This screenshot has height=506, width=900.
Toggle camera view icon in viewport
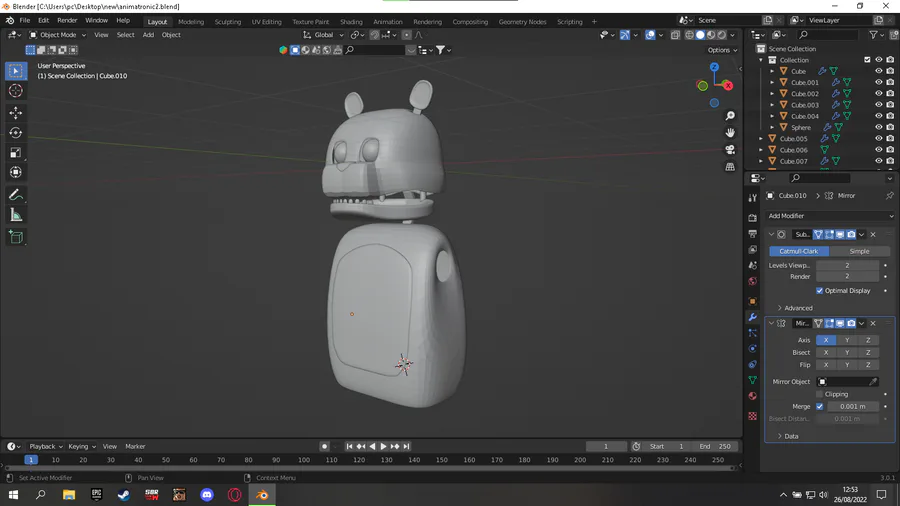pyautogui.click(x=730, y=150)
